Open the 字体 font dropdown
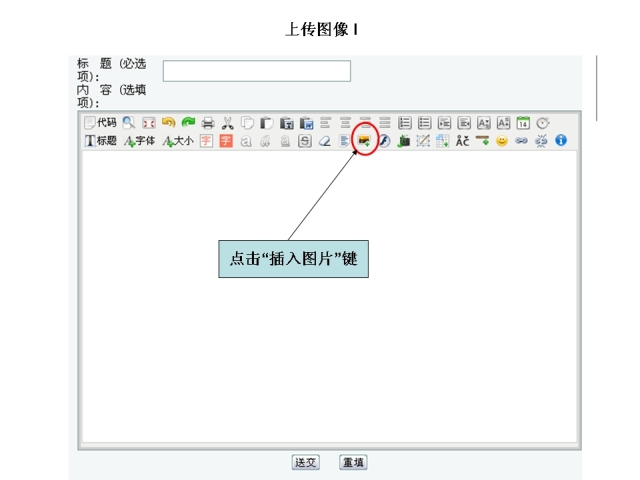Screen dimensions: 640x480 click(139, 141)
